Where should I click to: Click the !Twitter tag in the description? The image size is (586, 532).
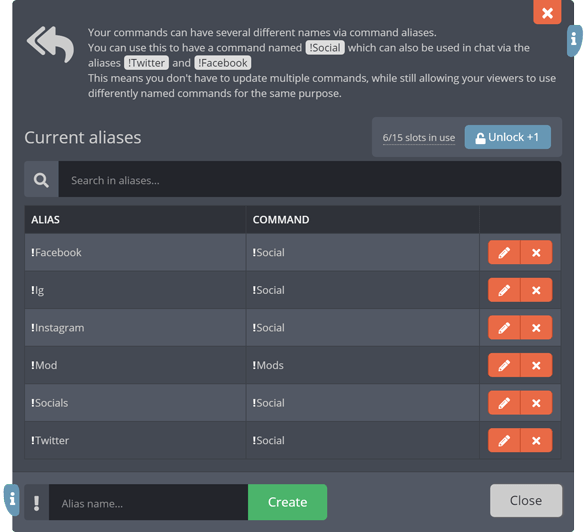pos(146,63)
